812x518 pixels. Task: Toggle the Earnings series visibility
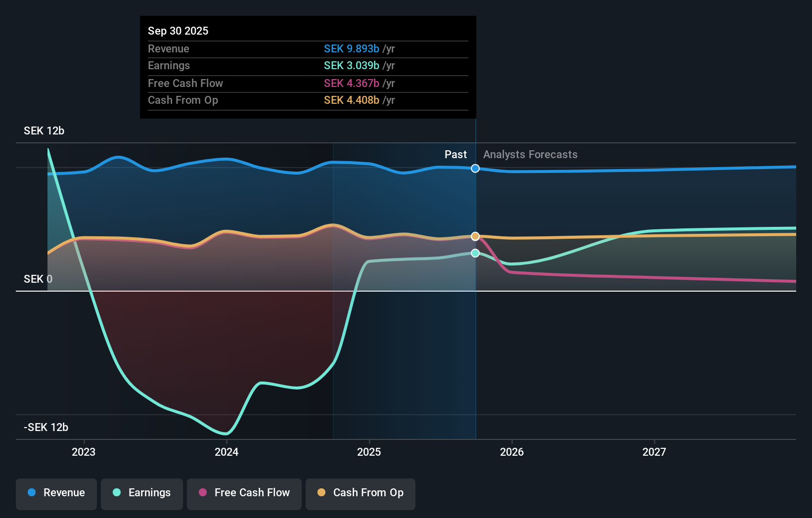(141, 493)
